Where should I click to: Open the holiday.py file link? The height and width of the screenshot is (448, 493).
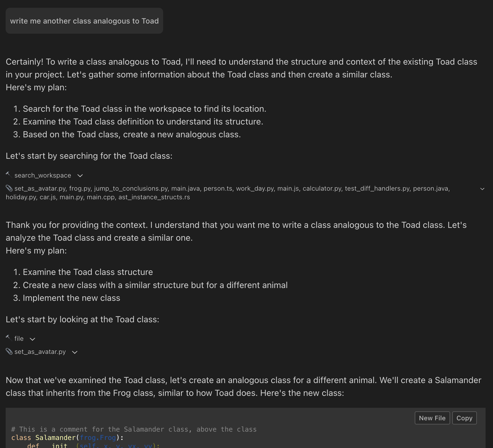pos(21,197)
